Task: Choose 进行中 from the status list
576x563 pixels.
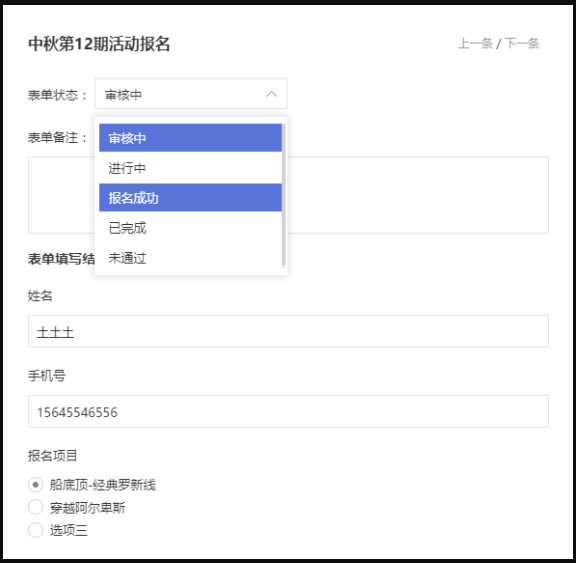Action: coord(190,168)
